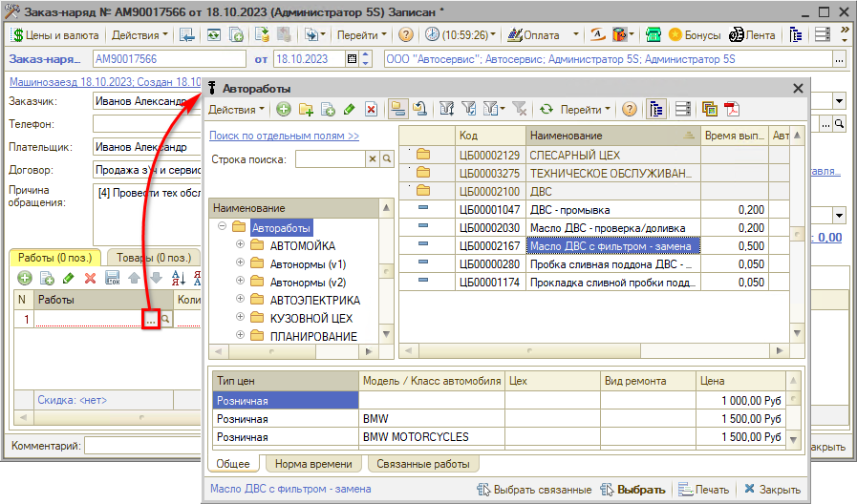Open Действия menu in Автоработы dialog
Image resolution: width=857 pixels, height=504 pixels.
[x=236, y=109]
